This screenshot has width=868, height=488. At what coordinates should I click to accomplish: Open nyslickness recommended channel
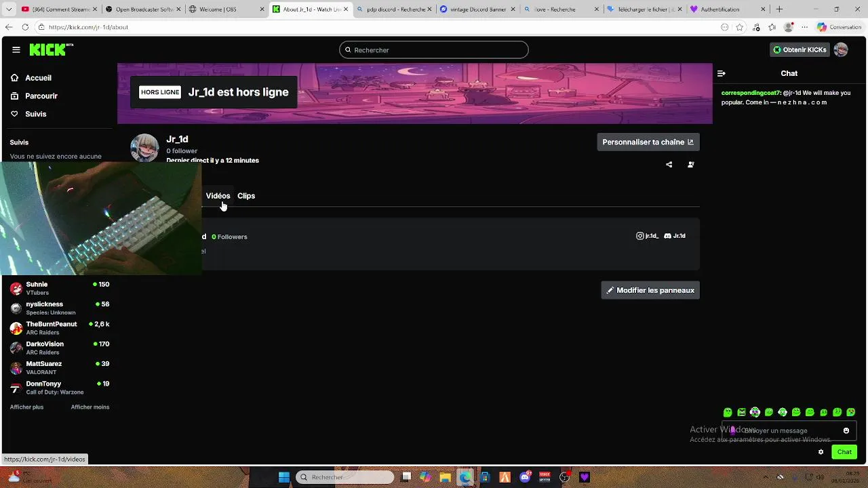(60, 308)
